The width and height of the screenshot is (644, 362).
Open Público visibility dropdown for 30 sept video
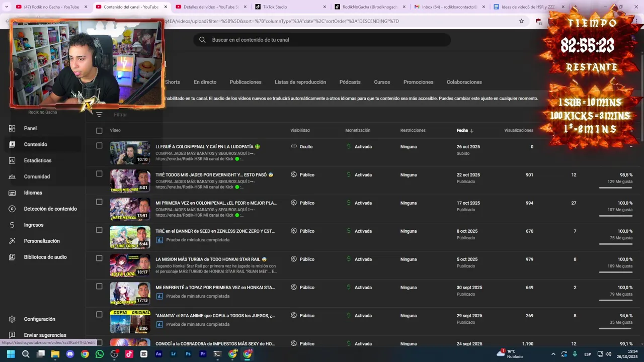(x=302, y=287)
